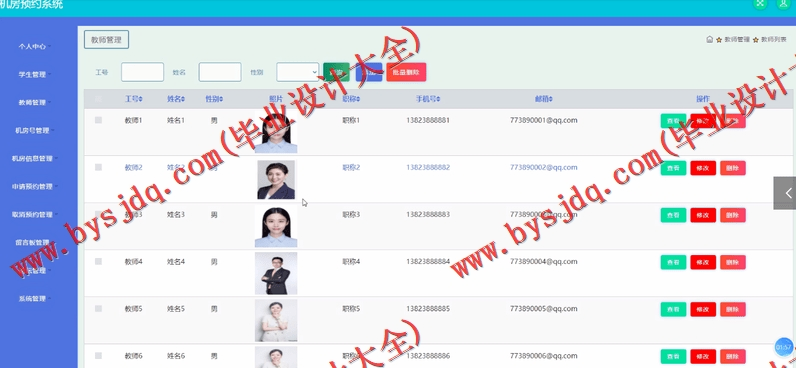
Task: Sort the table by 姓名 column
Action: point(176,98)
